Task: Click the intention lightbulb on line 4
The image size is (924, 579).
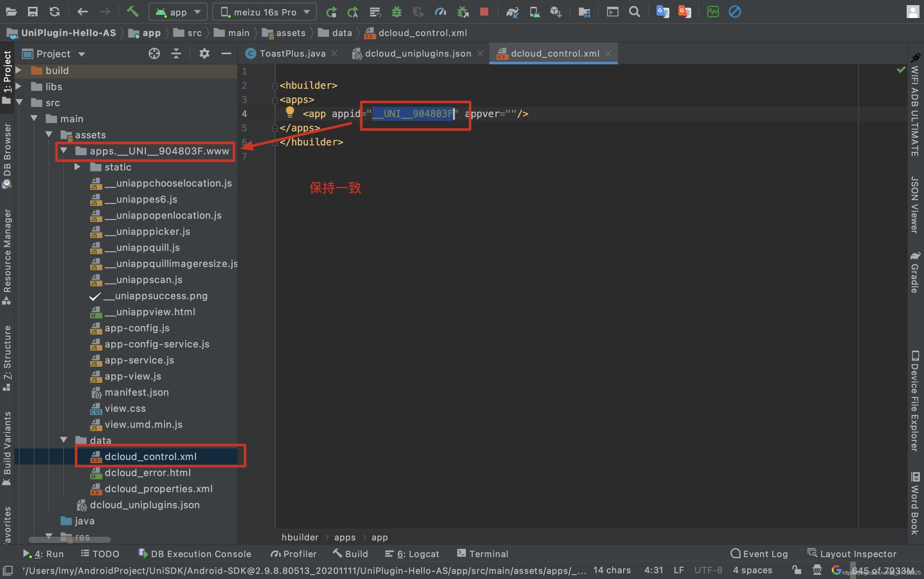Action: pos(290,112)
